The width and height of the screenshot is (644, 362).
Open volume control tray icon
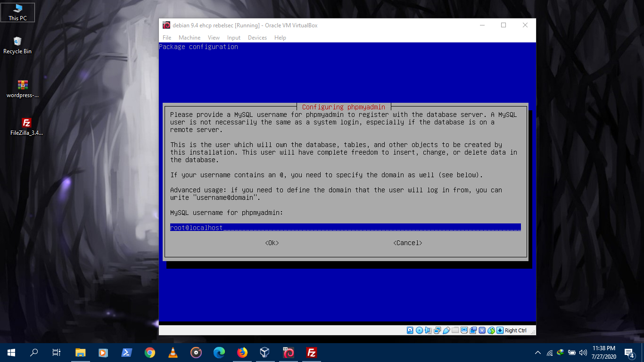583,353
